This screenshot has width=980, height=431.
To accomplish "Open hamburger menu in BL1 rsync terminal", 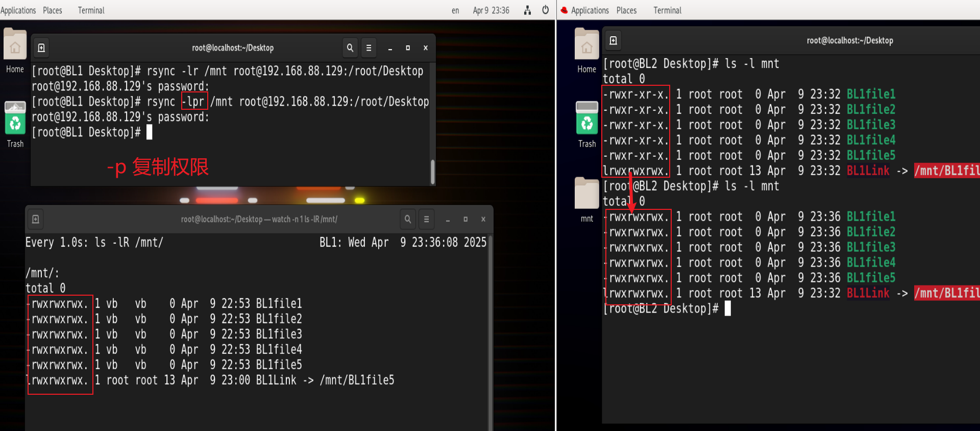I will click(369, 47).
